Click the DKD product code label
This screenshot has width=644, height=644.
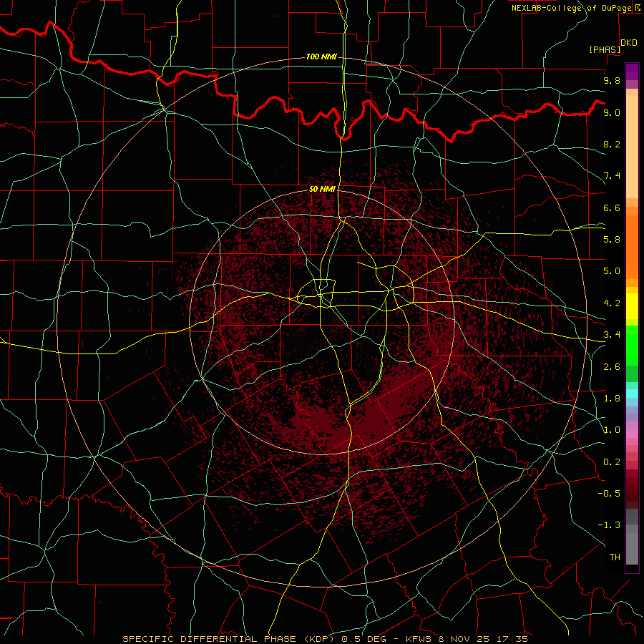(x=629, y=43)
